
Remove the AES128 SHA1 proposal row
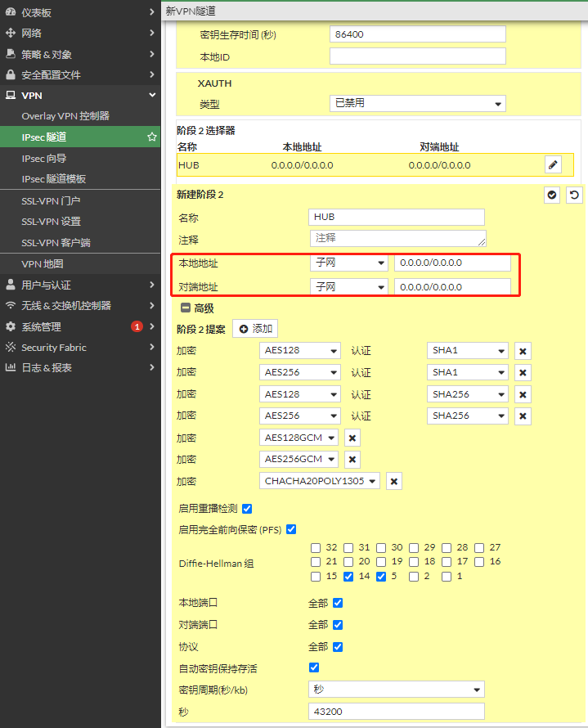point(523,351)
